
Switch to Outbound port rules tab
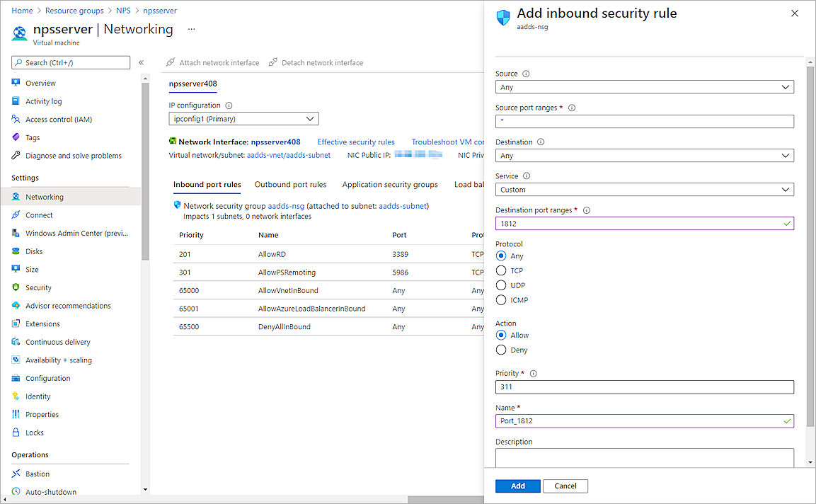[290, 185]
